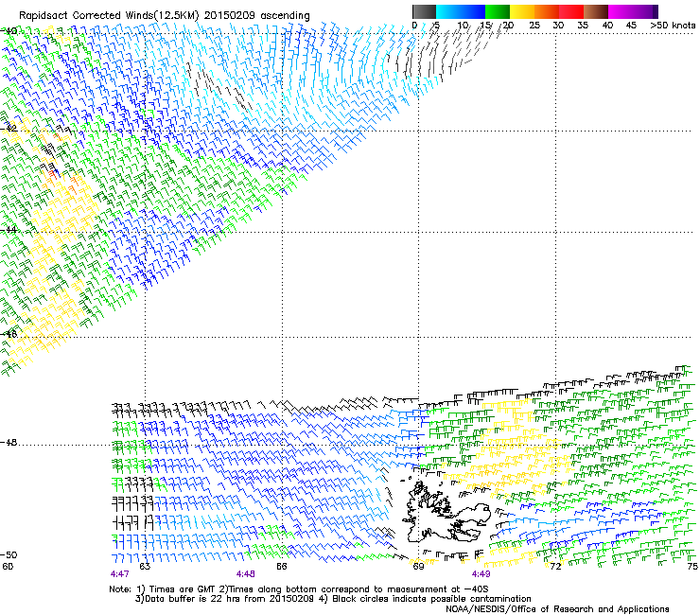Click the latitude label '-42'
The height and width of the screenshot is (615, 700).
pos(9,128)
